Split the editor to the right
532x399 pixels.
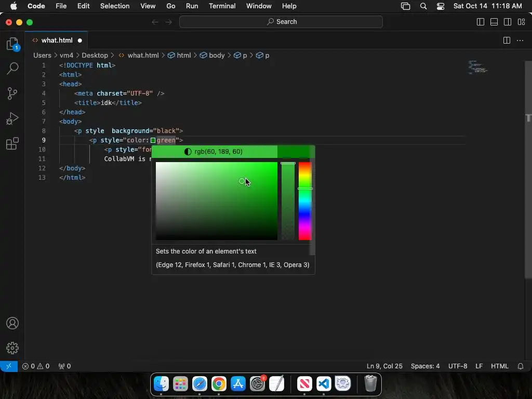pyautogui.click(x=507, y=41)
